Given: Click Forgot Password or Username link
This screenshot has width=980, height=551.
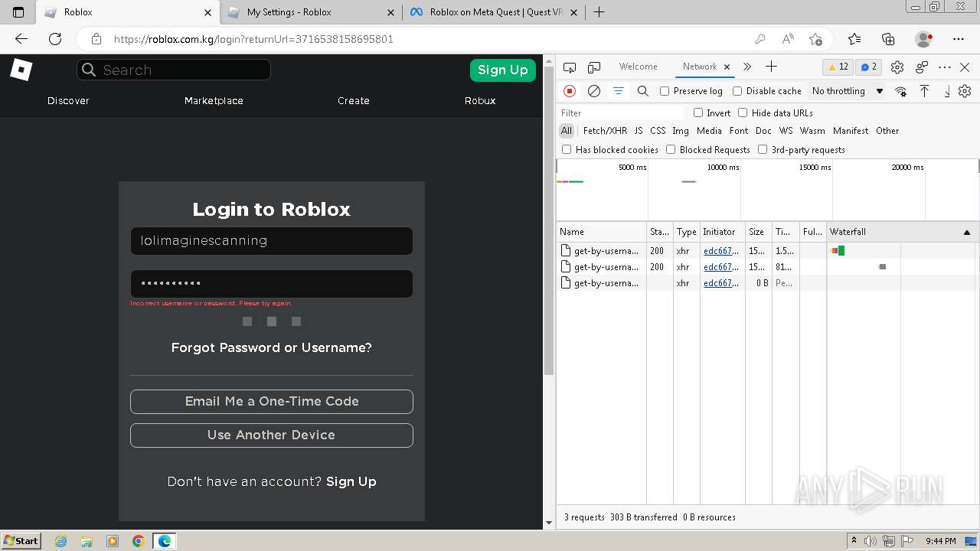Looking at the screenshot, I should tap(272, 347).
